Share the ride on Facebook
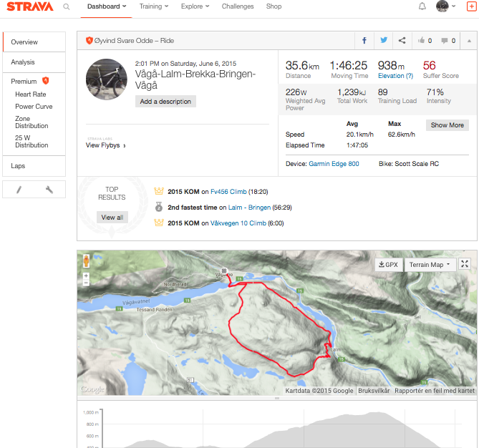The image size is (479, 448). click(x=364, y=41)
